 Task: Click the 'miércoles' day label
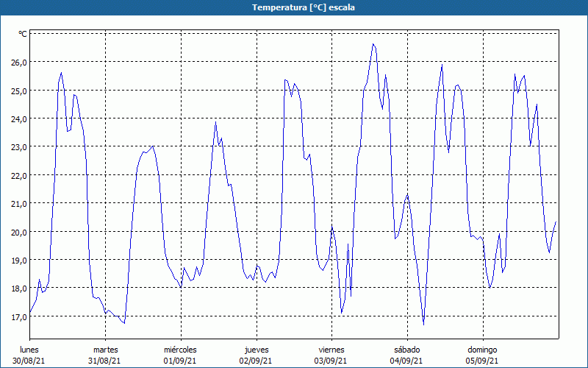click(x=180, y=350)
